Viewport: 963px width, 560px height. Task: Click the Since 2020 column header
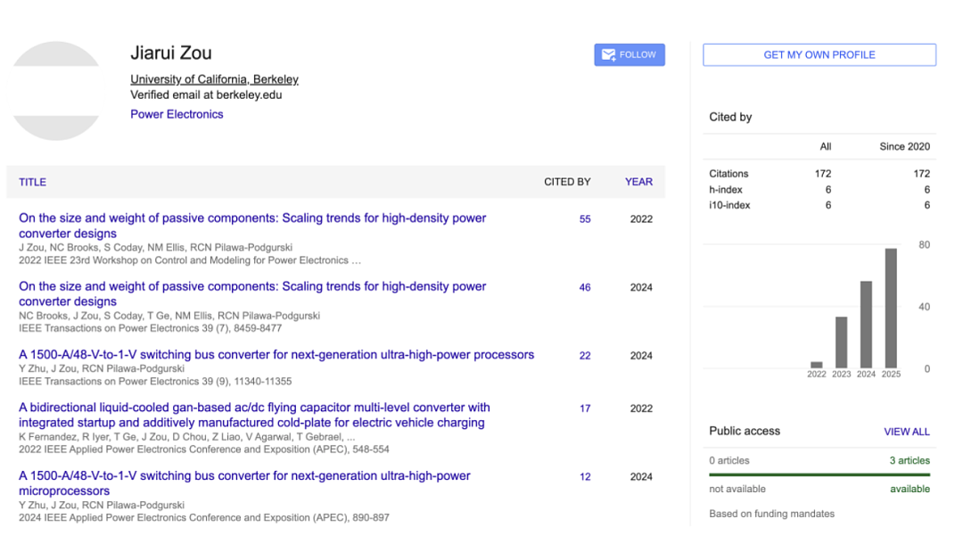(x=905, y=147)
